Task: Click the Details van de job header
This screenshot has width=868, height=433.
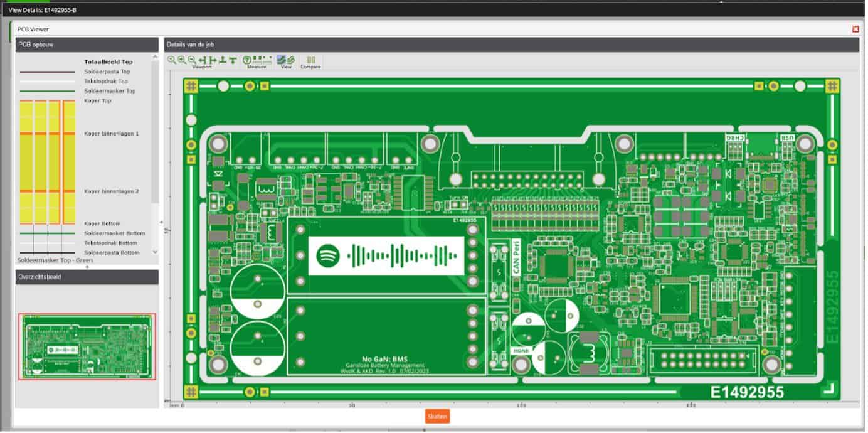Action: point(511,45)
